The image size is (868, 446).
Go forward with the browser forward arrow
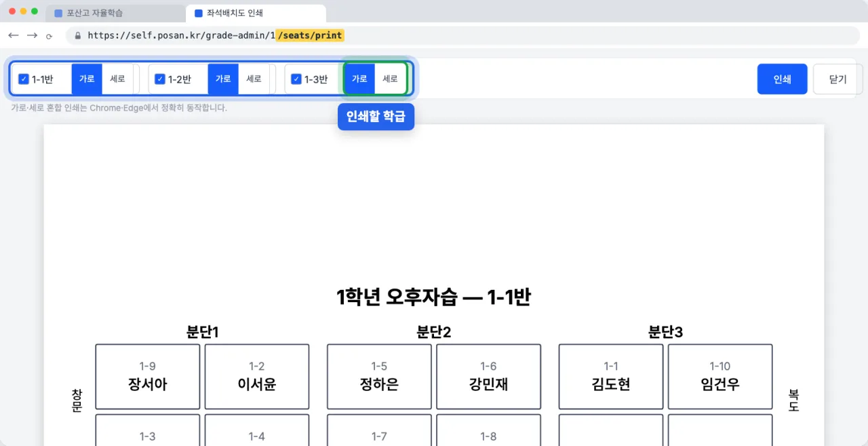[32, 35]
